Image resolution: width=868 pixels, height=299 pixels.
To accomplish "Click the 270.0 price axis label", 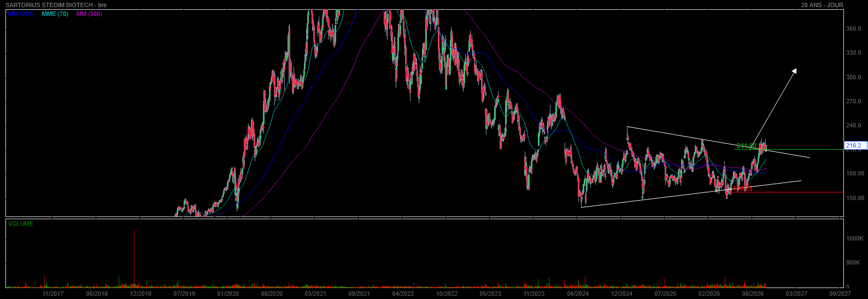I will 854,101.
